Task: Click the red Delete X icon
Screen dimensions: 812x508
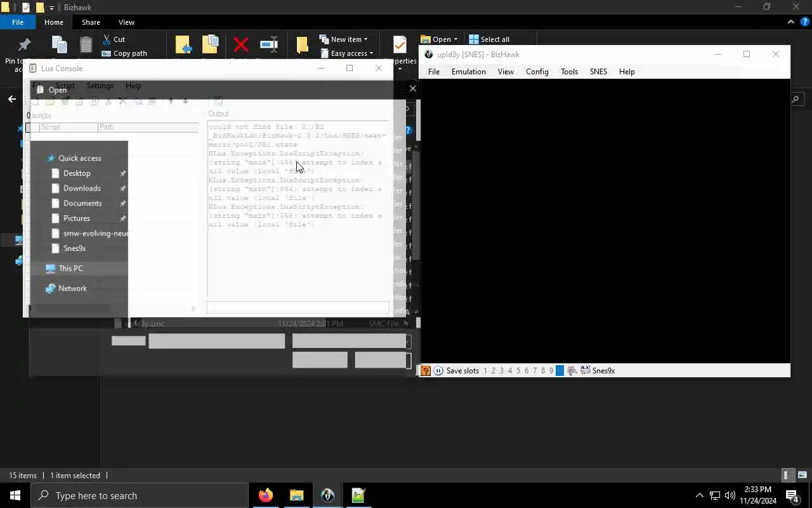Action: (x=241, y=45)
